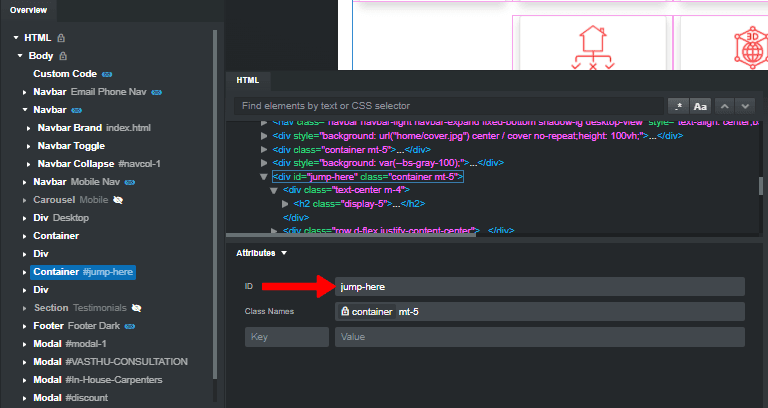Toggle case-sensitive search with the Aa button
Screen dimensions: 768x408
click(x=700, y=106)
